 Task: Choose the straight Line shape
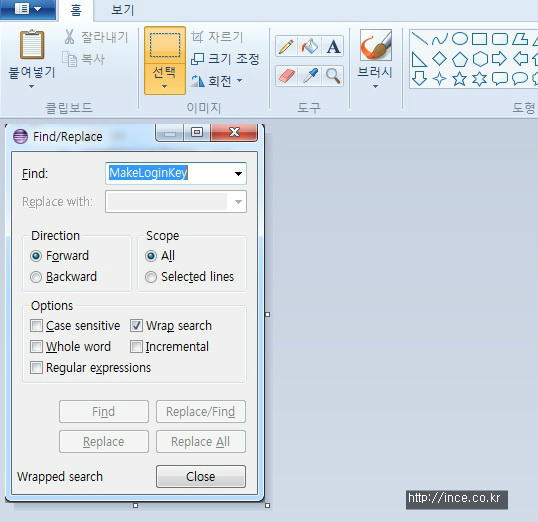click(420, 39)
